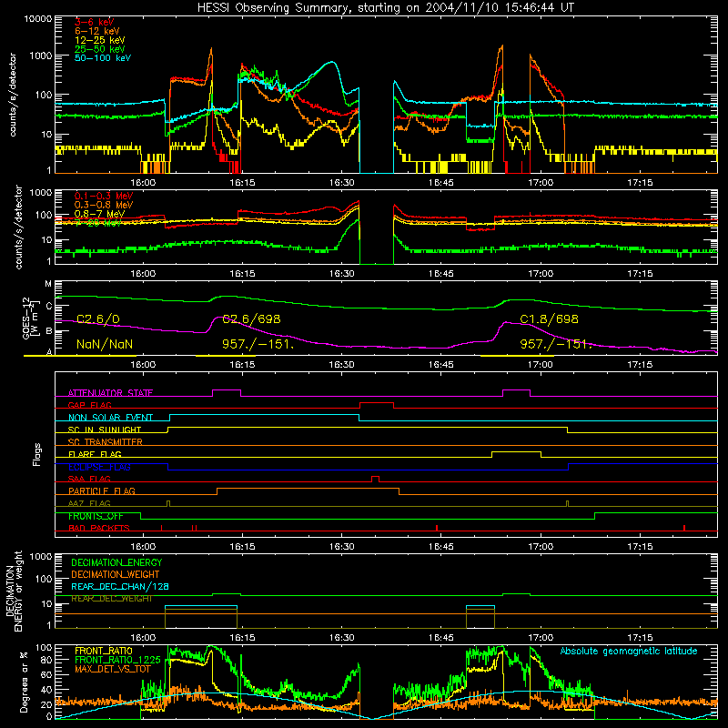Click the Flags axis title
The image size is (728, 728).
(37, 454)
